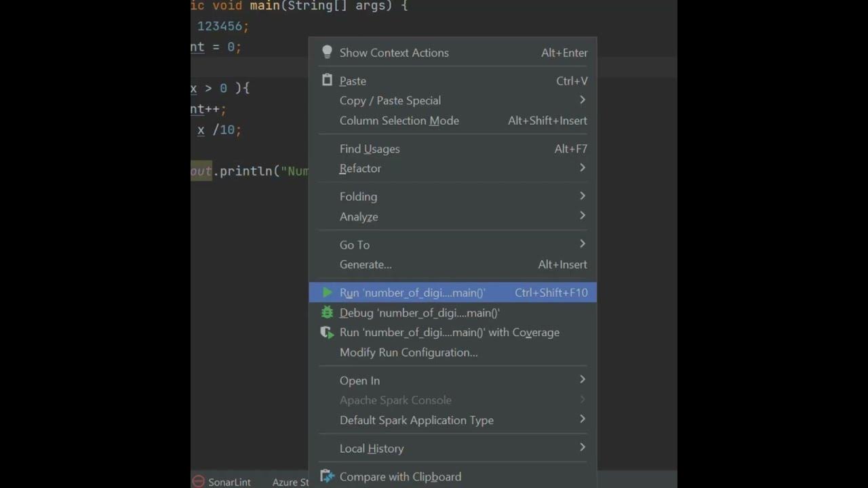Click the Compare with Clipboard icon
Viewport: 868px width, 488px height.
(327, 476)
